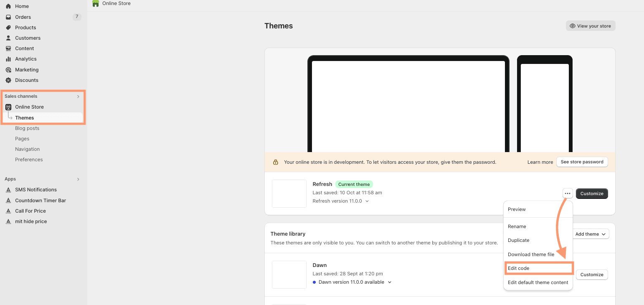Customize the Dawn theme

tap(592, 274)
